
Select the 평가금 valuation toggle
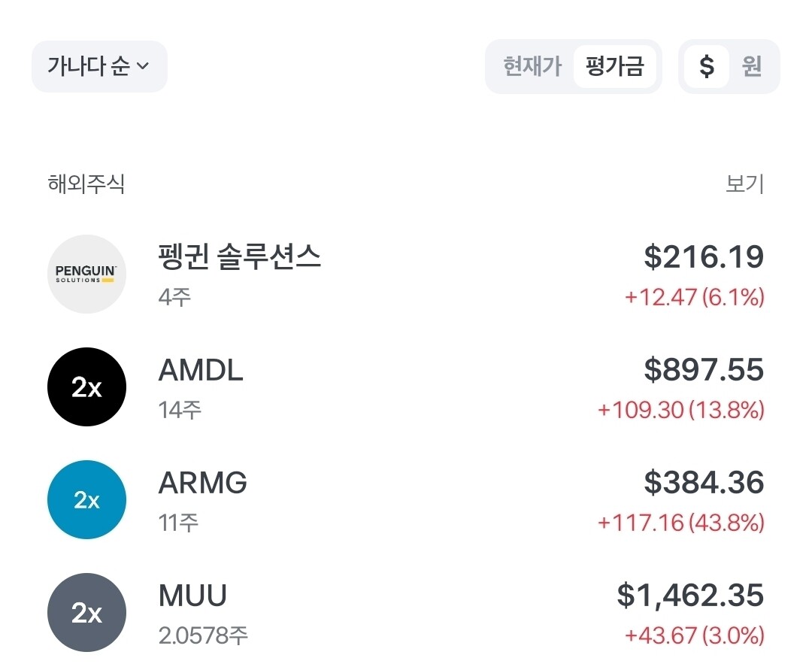[x=615, y=66]
